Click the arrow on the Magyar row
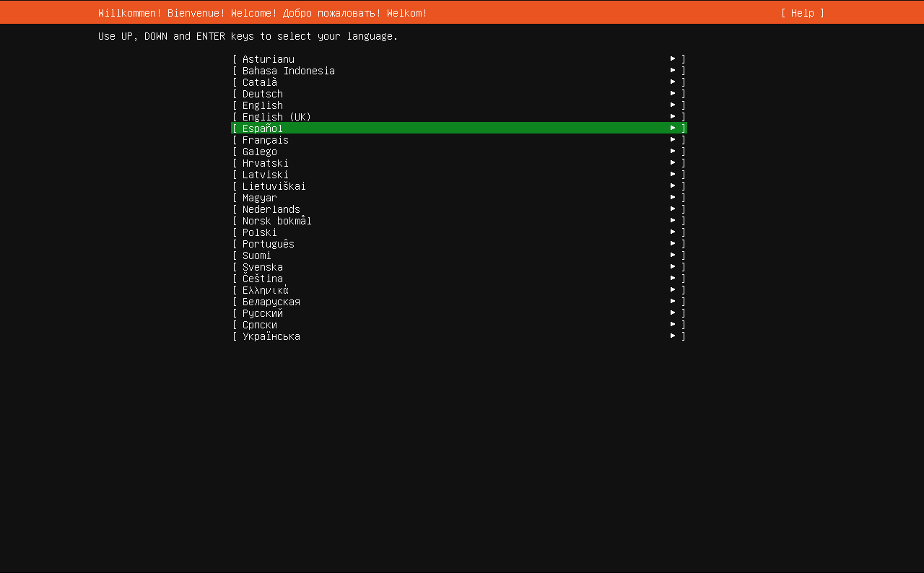 673,197
